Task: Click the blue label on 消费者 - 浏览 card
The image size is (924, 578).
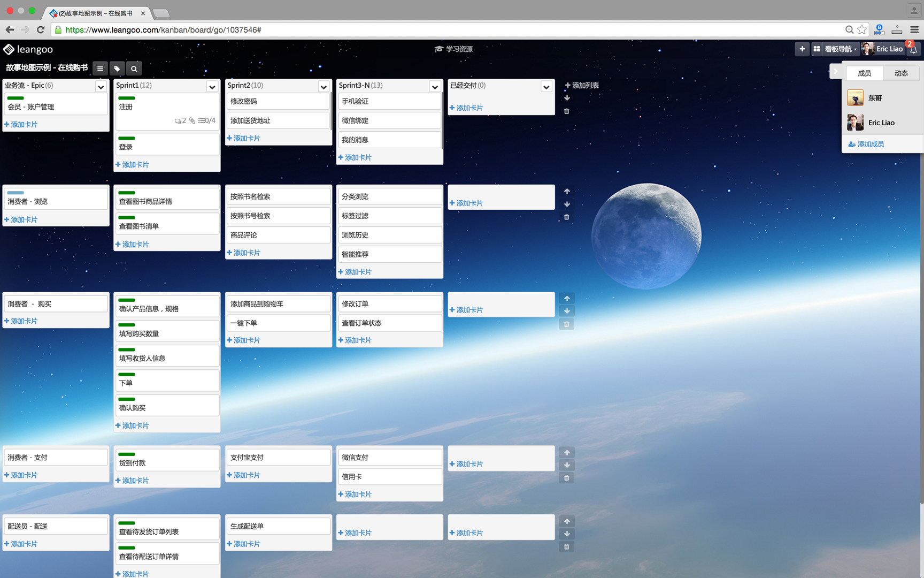Action: [16, 193]
